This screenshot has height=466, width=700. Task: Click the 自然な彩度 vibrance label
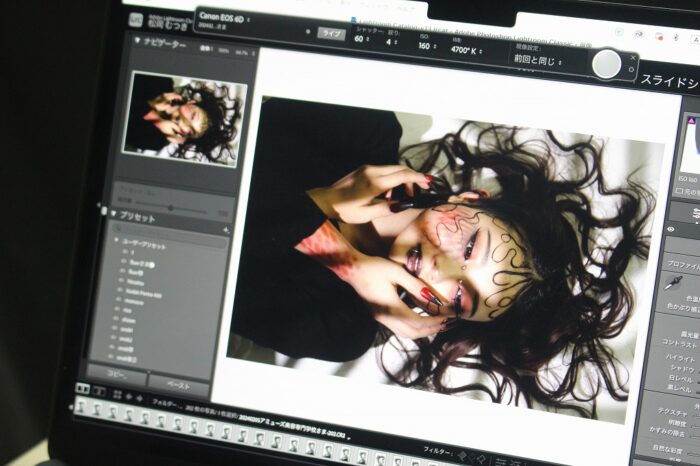667,449
